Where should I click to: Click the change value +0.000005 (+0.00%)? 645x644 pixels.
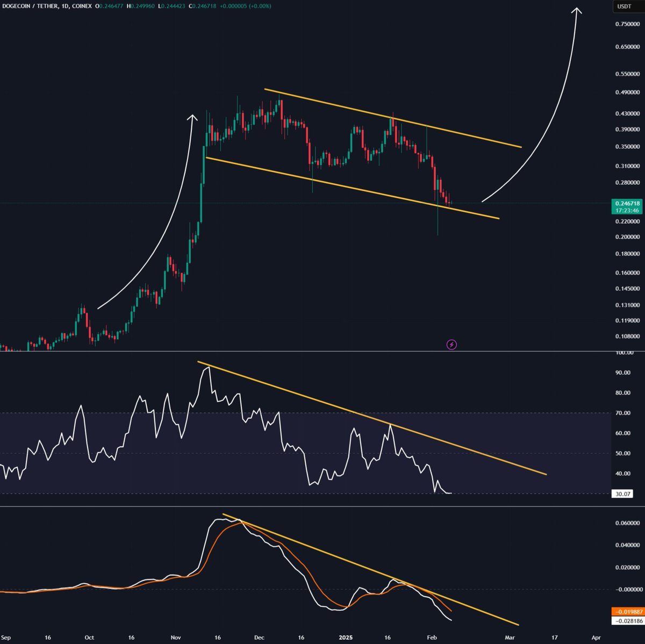(x=245, y=6)
